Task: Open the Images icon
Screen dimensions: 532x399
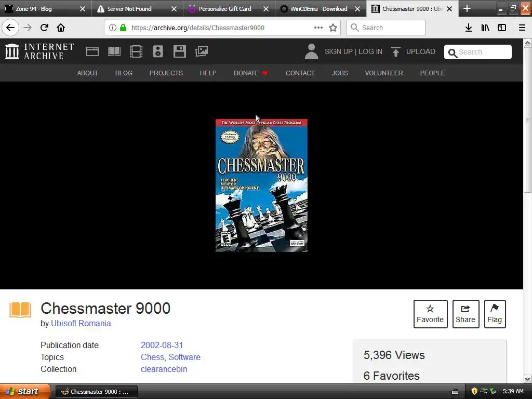Action: pos(202,51)
